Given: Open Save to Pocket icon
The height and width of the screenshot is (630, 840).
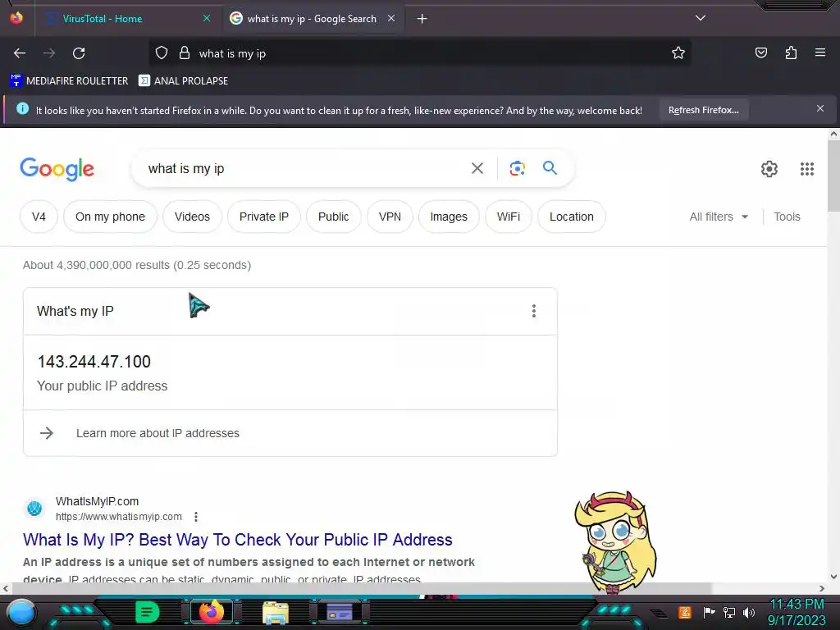Looking at the screenshot, I should pyautogui.click(x=760, y=52).
